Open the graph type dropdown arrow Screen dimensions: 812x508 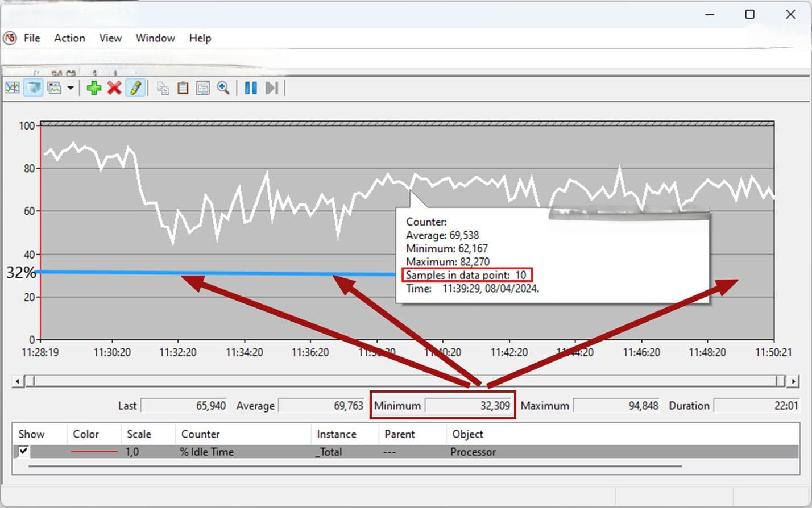point(71,88)
